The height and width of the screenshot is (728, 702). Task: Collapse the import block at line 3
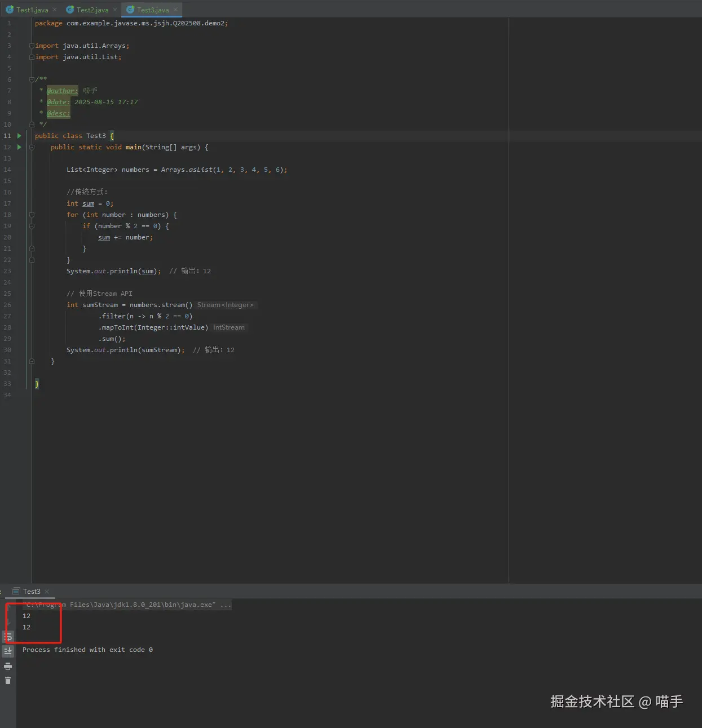32,46
